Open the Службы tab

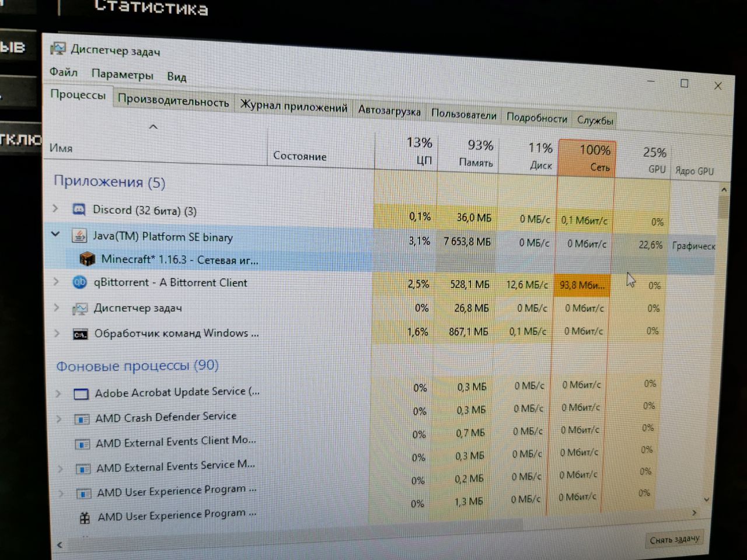[595, 121]
